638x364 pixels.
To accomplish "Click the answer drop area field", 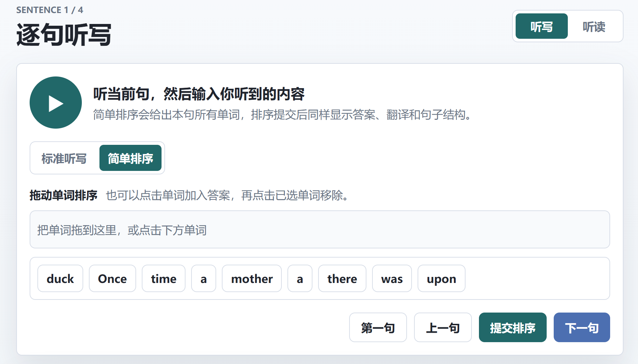I will coord(320,229).
